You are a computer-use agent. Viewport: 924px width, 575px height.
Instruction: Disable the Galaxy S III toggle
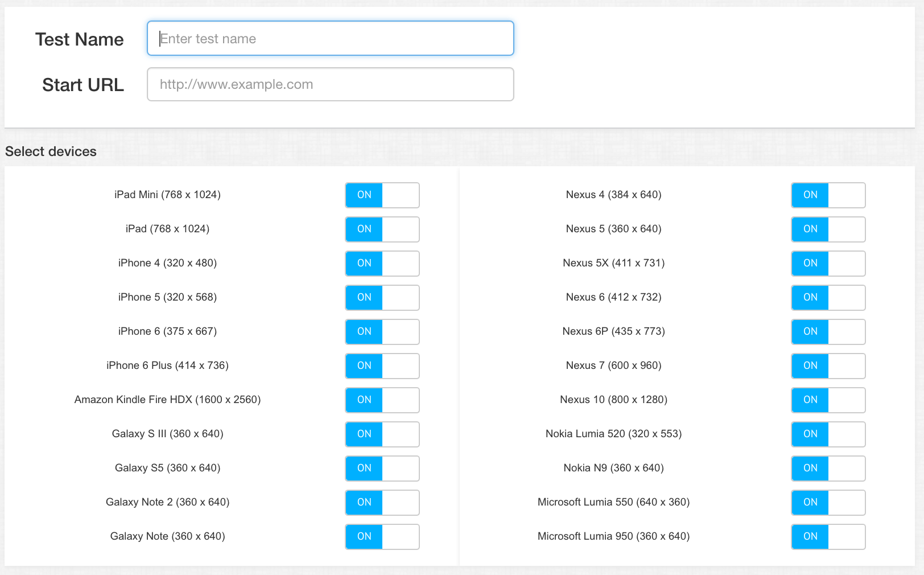(x=382, y=434)
